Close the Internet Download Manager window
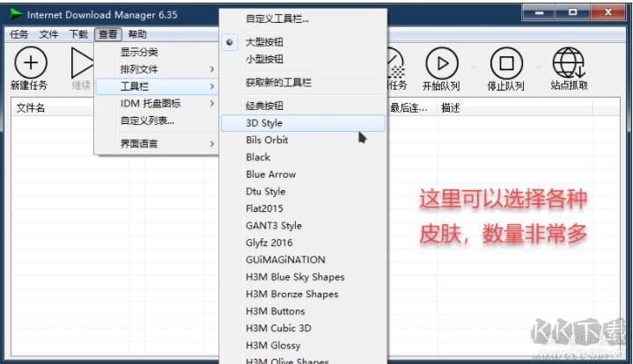 607,12
